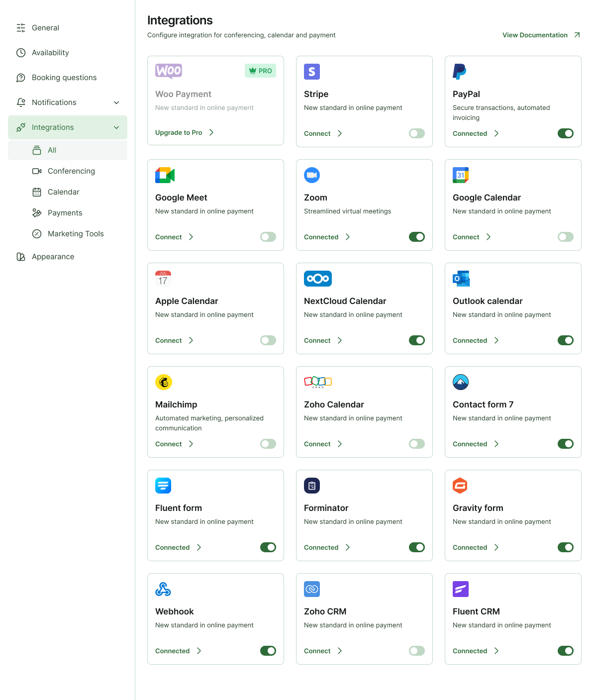
Task: Click the Google Meet logo icon
Action: (165, 175)
